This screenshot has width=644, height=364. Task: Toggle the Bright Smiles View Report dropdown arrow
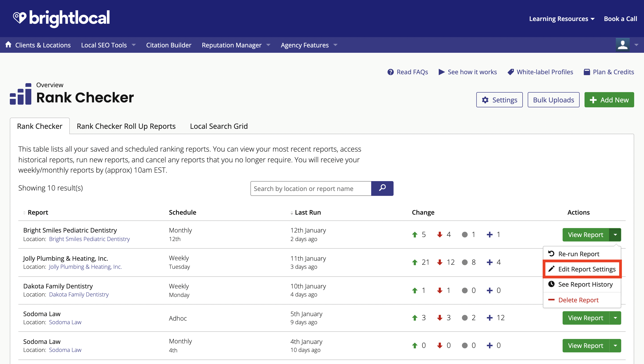click(615, 235)
